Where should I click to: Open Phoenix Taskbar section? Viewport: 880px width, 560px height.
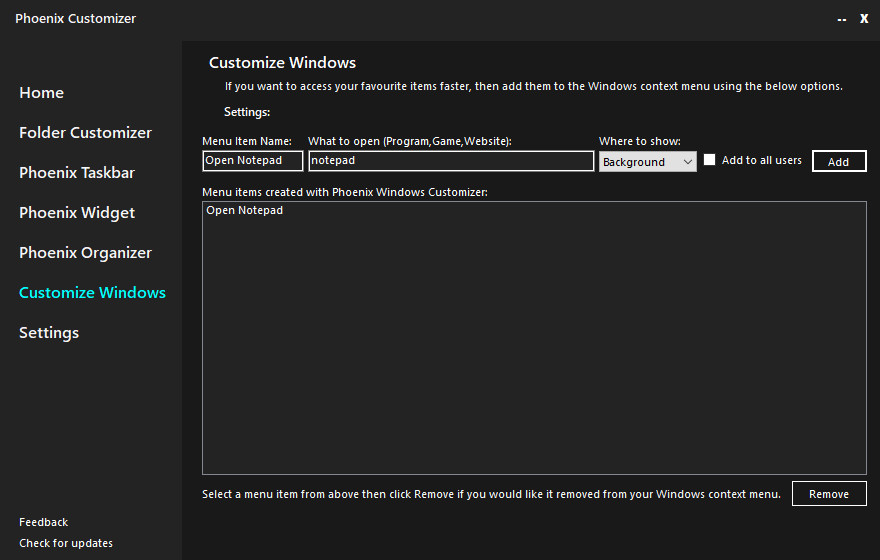[77, 173]
